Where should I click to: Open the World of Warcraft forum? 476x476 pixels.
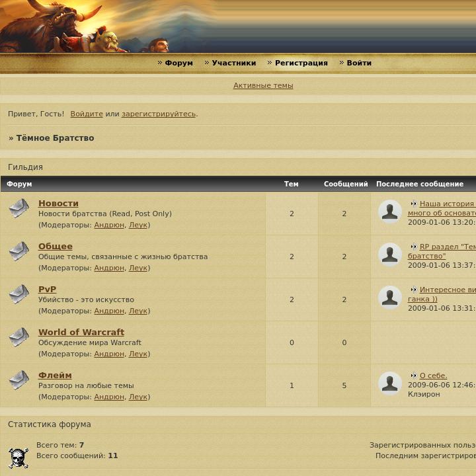[x=81, y=332]
